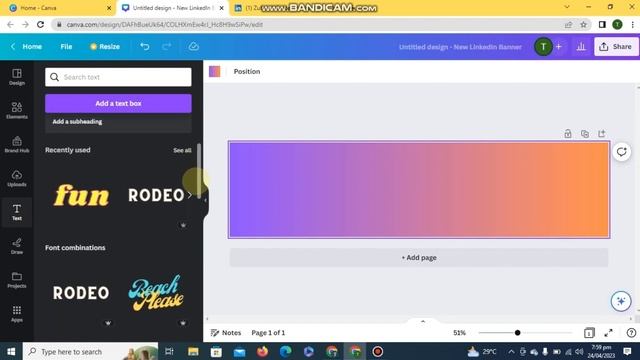Click the taskbar search box
Image resolution: width=640 pixels, height=360 pixels.
pyautogui.click(x=90, y=351)
